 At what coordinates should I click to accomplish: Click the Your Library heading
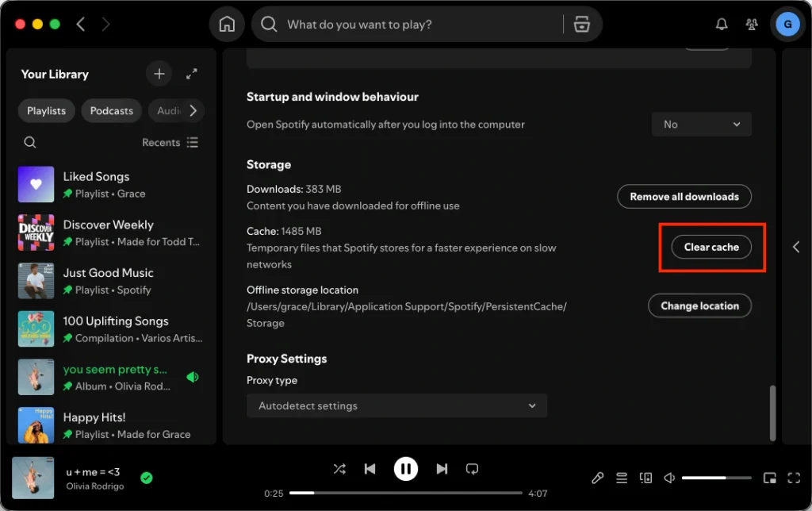[x=55, y=74]
